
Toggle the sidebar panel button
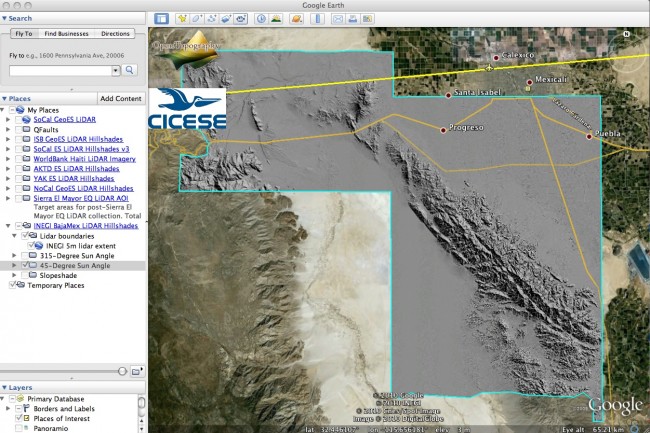click(161, 19)
